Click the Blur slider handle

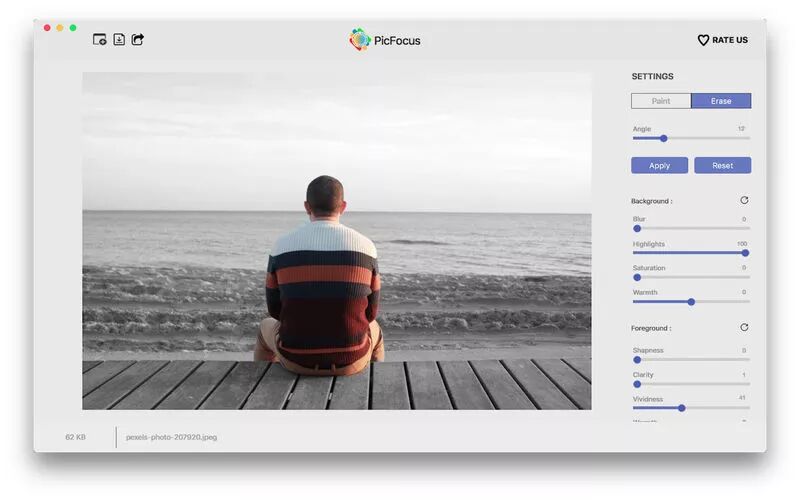coord(637,229)
